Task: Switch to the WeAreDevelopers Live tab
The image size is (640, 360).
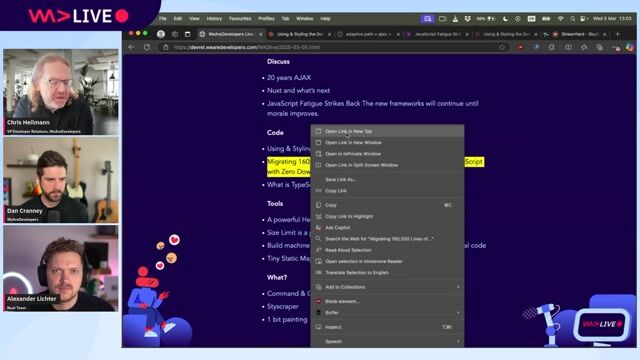Action: [231, 34]
